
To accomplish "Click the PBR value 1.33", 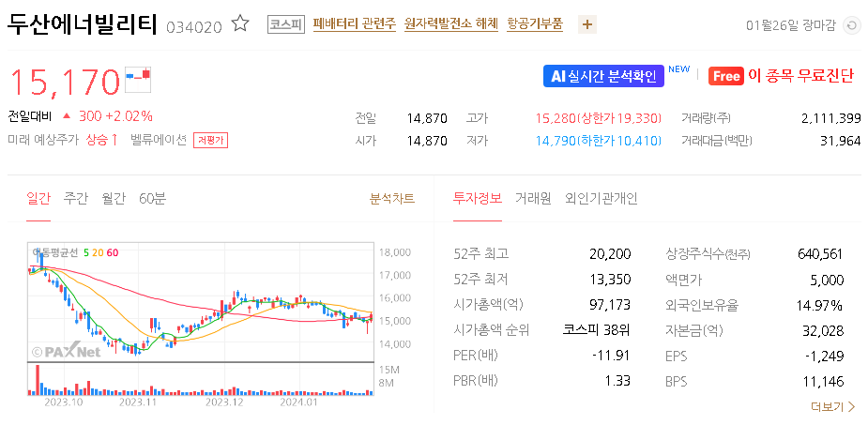I will point(617,381).
